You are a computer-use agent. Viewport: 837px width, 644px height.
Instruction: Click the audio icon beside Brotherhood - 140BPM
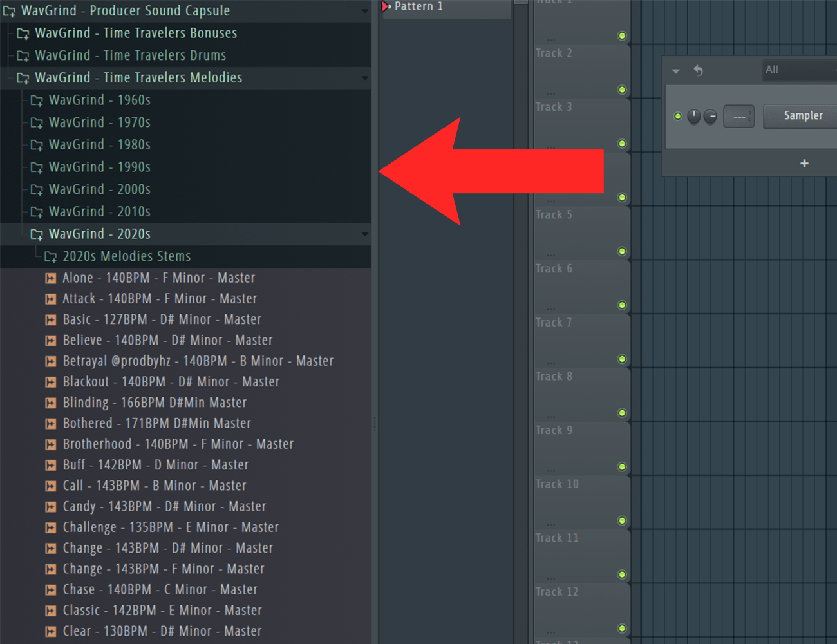click(50, 444)
